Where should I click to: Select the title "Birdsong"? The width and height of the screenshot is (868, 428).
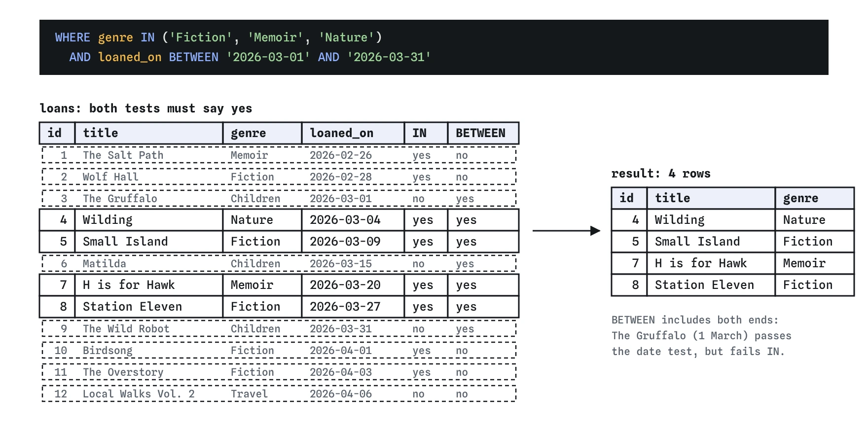tap(108, 351)
